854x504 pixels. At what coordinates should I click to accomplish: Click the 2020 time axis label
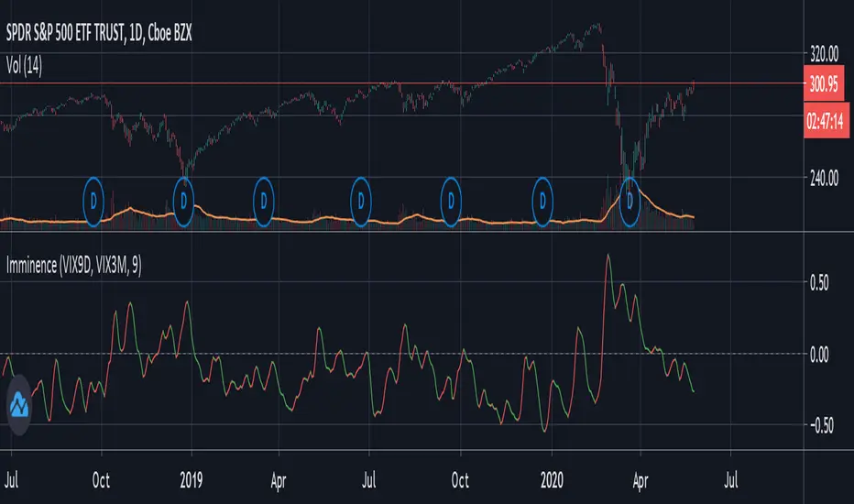pyautogui.click(x=552, y=480)
